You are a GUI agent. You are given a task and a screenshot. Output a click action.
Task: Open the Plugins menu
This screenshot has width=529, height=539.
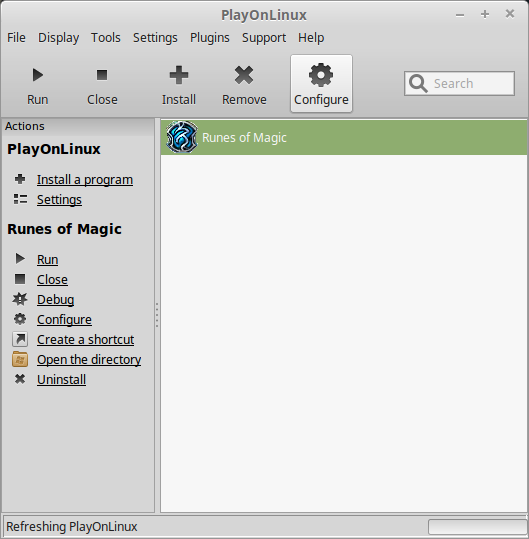point(210,37)
